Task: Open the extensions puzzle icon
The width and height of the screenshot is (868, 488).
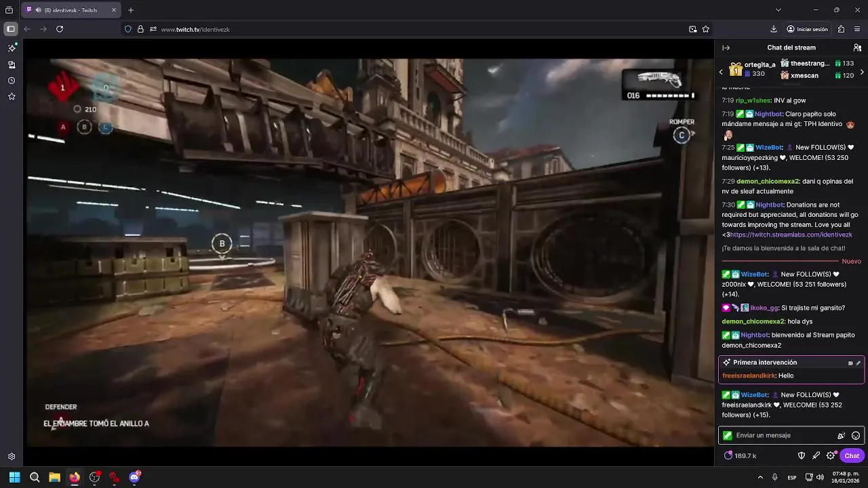Action: (x=841, y=29)
